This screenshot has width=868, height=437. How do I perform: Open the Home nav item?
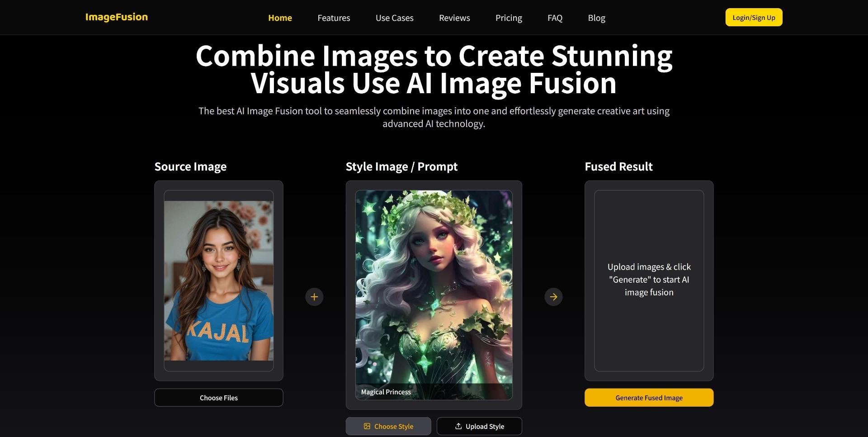coord(280,18)
